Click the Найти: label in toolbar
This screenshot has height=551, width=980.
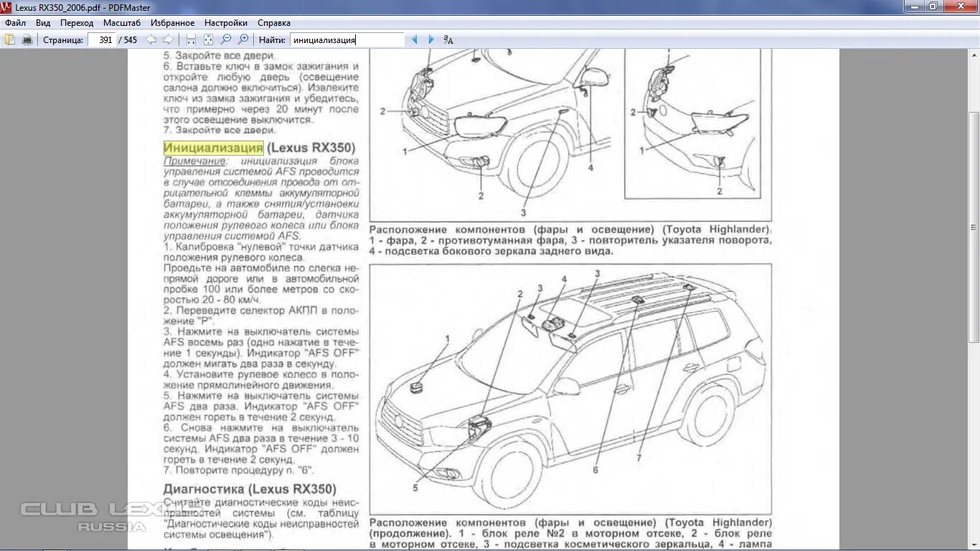[x=273, y=39]
